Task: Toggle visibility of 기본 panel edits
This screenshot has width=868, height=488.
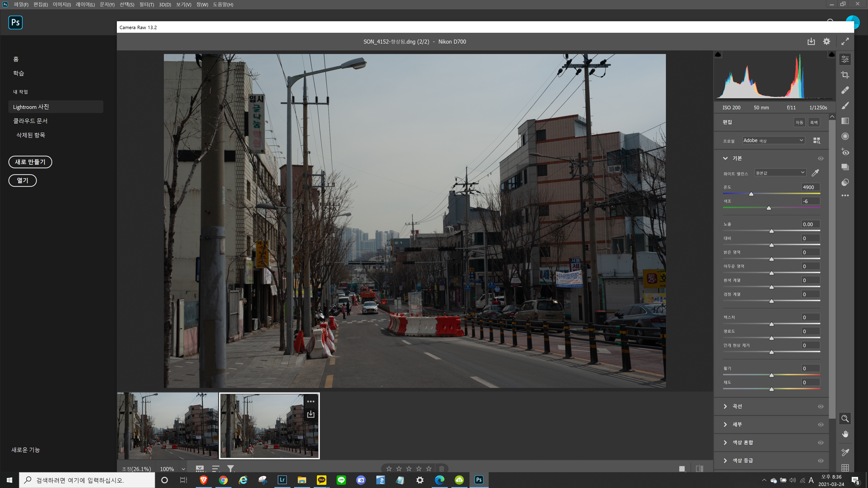Action: click(821, 158)
